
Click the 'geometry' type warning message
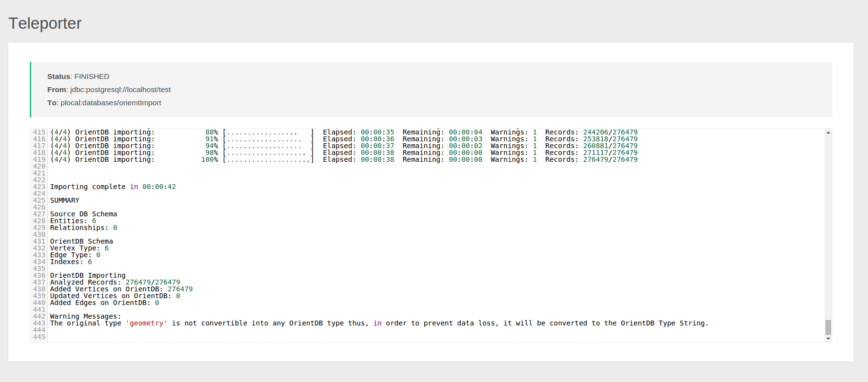(379, 323)
